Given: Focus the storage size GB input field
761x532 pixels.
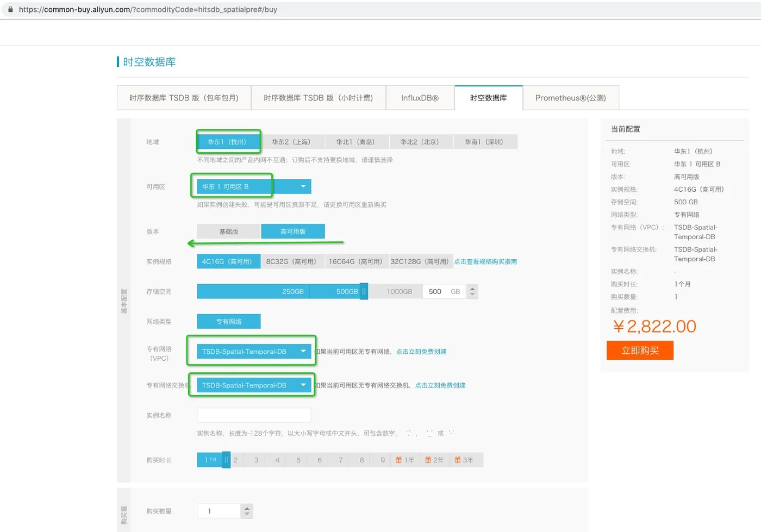Looking at the screenshot, I should pyautogui.click(x=445, y=292).
